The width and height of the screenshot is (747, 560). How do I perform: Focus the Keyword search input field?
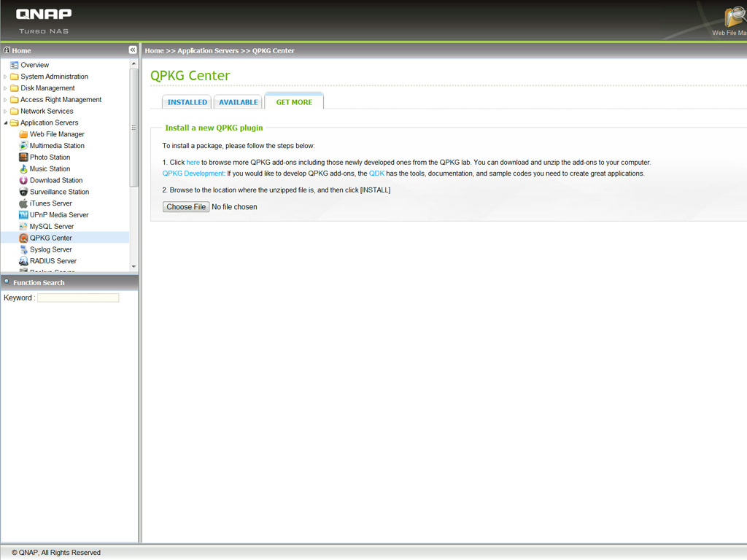78,297
